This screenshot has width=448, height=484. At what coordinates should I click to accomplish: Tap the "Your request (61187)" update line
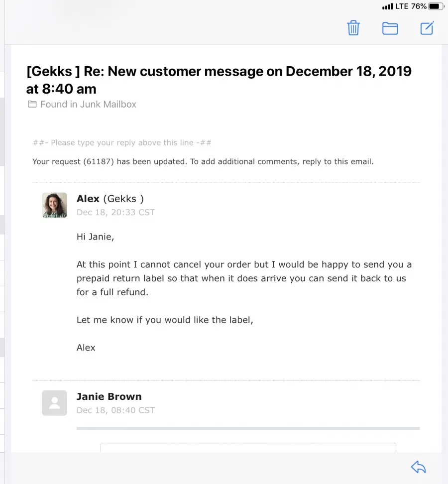[203, 161]
